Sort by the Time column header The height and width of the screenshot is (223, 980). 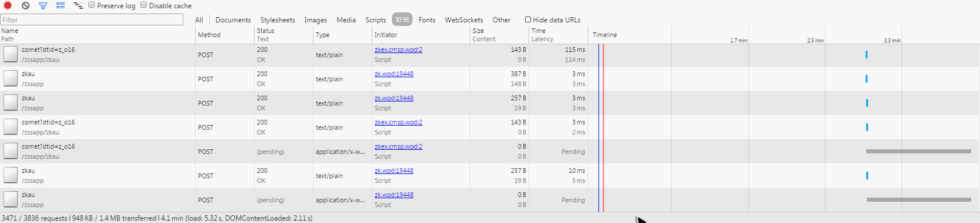pyautogui.click(x=559, y=35)
